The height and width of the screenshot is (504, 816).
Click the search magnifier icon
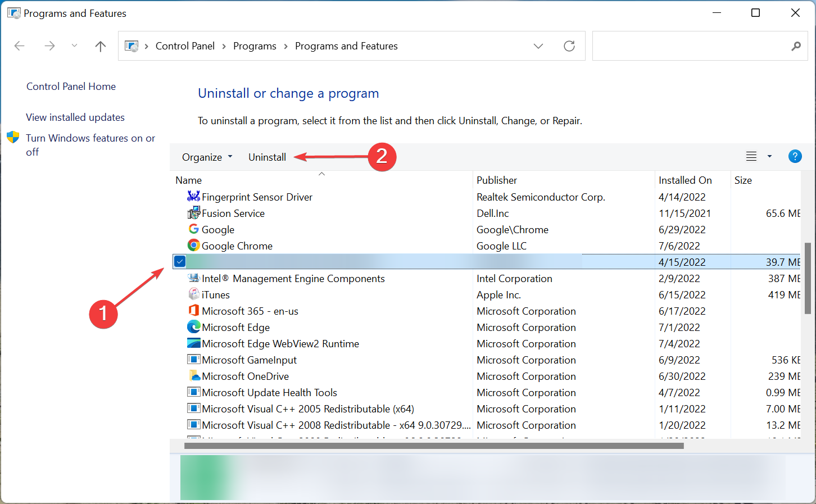point(796,46)
